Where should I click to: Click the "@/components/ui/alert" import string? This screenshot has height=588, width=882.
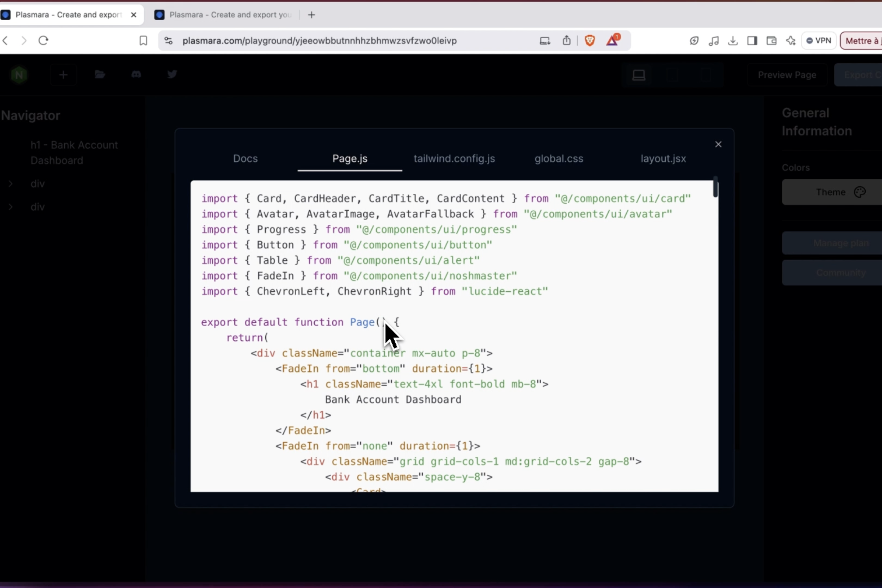[408, 260]
